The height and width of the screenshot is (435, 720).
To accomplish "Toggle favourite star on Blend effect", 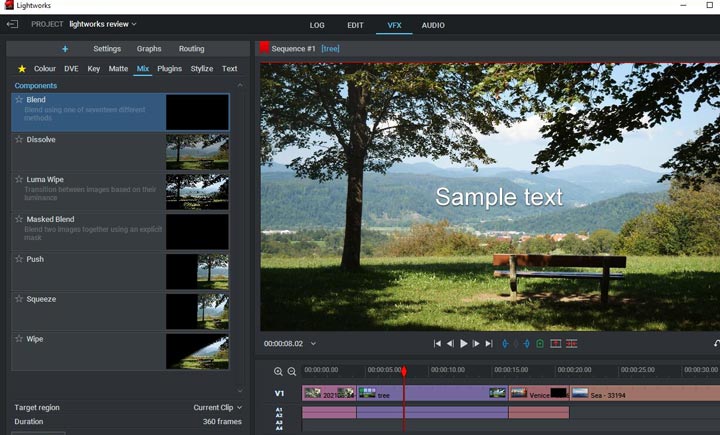I will pyautogui.click(x=19, y=100).
